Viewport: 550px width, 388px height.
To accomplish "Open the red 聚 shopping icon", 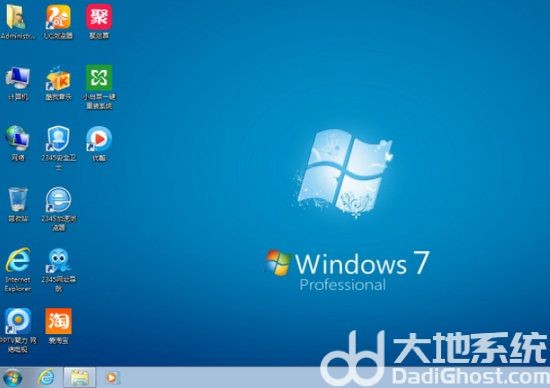I will (99, 17).
